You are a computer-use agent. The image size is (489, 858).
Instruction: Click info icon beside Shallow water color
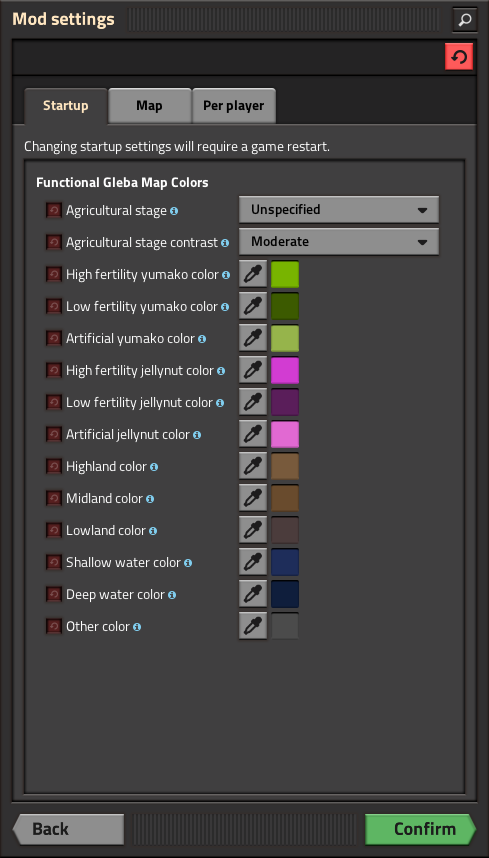(x=188, y=563)
